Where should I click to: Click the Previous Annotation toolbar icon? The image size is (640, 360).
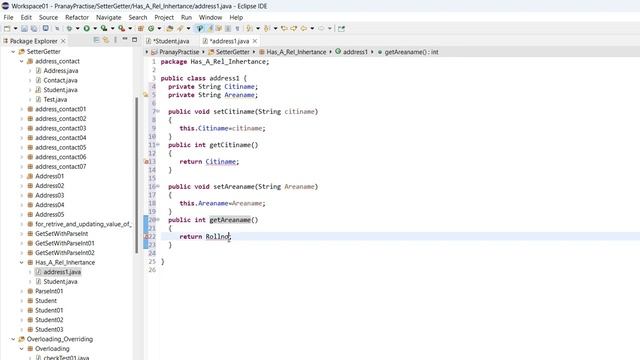pos(267,29)
